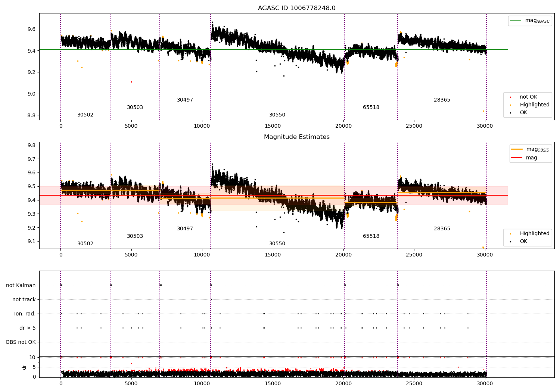Click obsid label 30497 in Magnitude Estimates panel
The image size is (560, 392).
click(x=185, y=229)
